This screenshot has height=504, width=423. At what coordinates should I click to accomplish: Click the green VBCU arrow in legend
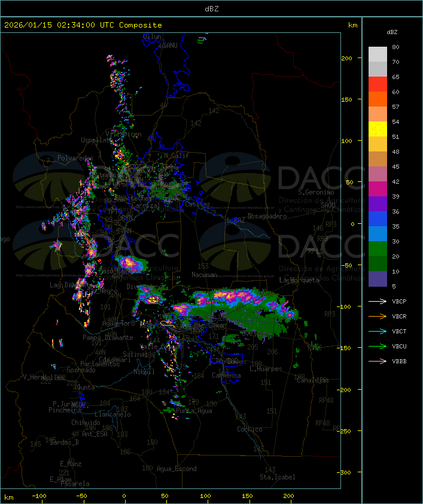[378, 346]
